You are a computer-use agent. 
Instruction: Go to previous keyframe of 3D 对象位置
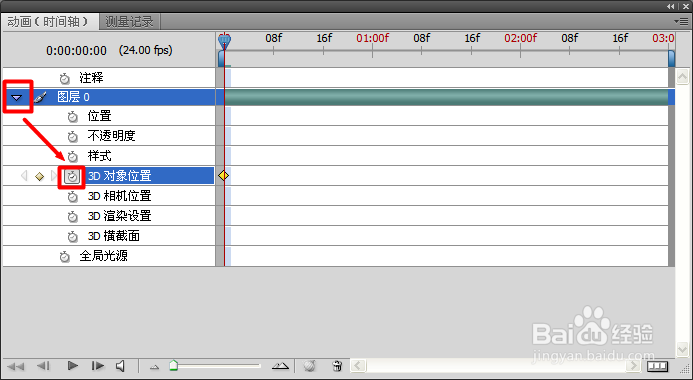24,176
